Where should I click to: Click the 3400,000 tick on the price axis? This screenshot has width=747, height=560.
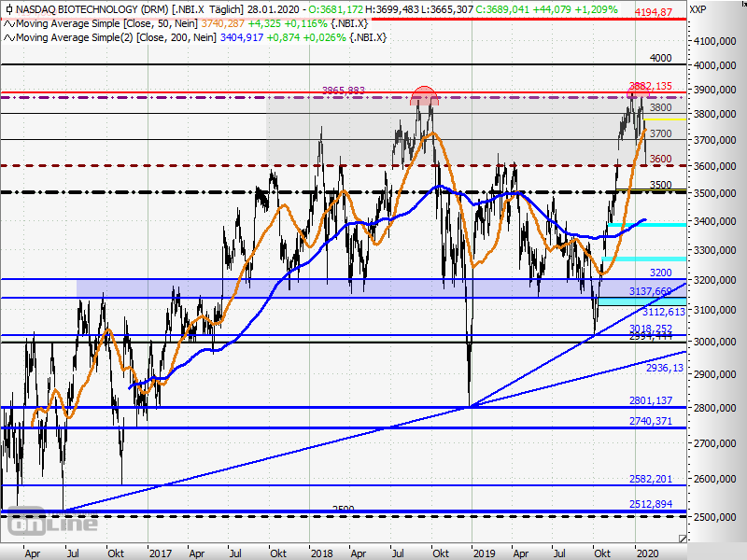point(715,221)
